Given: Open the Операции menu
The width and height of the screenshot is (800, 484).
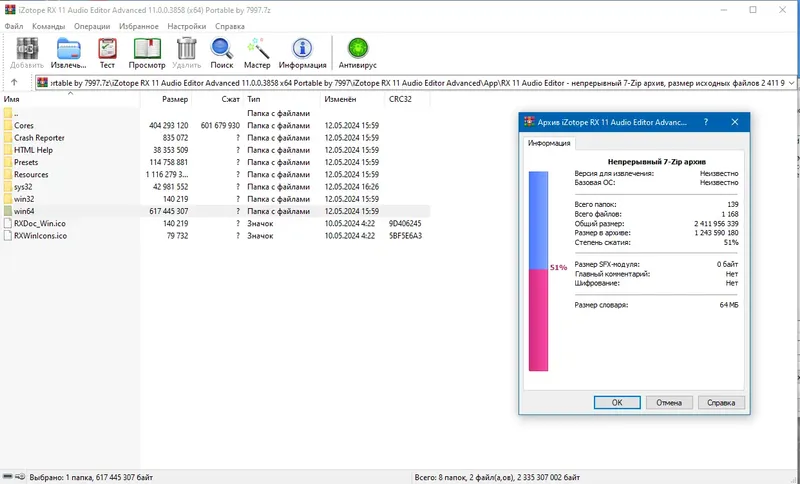Looking at the screenshot, I should [x=92, y=26].
